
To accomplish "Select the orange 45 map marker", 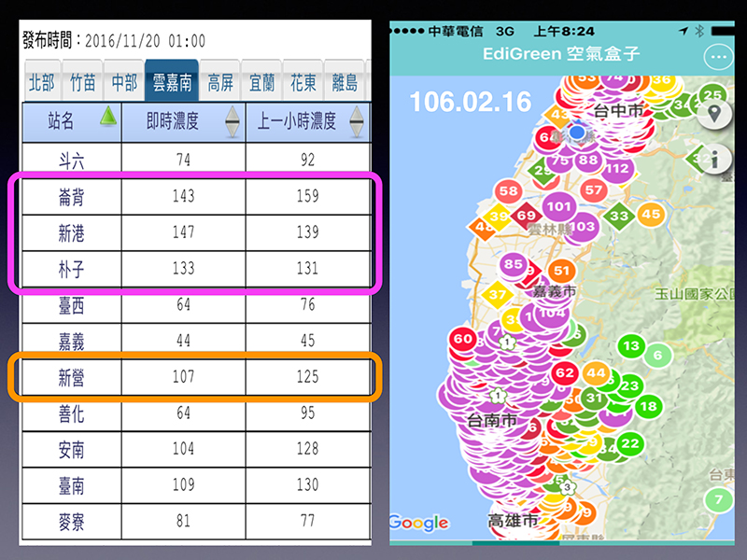I will 651,215.
